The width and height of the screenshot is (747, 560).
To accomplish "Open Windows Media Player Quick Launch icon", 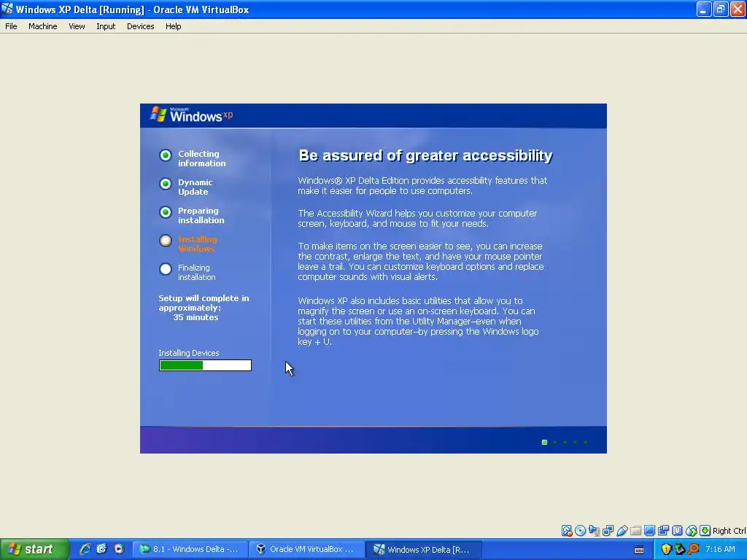I will (x=119, y=549).
